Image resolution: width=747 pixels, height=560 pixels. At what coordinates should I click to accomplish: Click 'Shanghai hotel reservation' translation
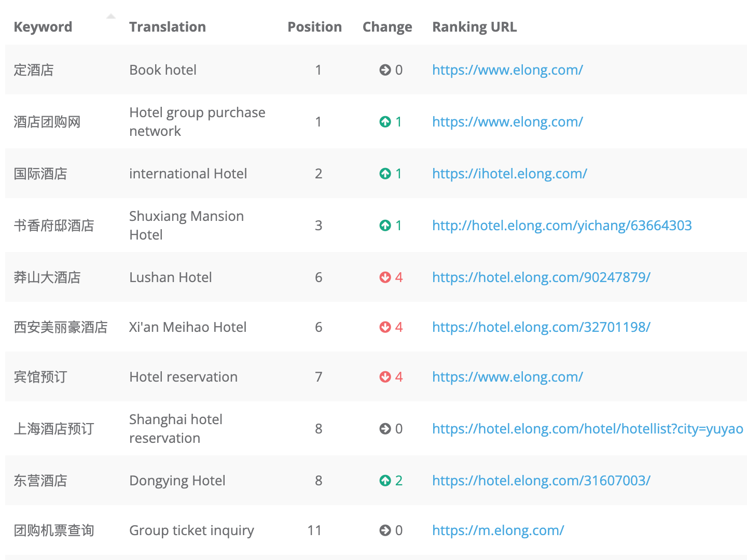[176, 429]
